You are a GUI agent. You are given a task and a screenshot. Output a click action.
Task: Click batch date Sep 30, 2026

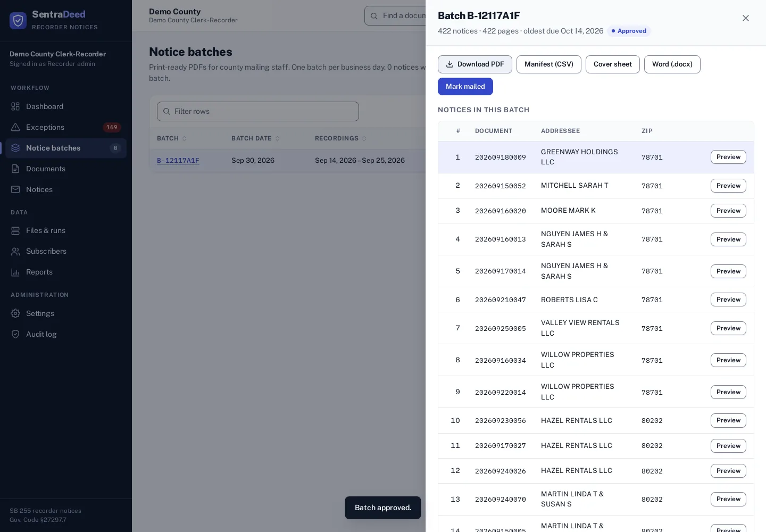click(253, 160)
